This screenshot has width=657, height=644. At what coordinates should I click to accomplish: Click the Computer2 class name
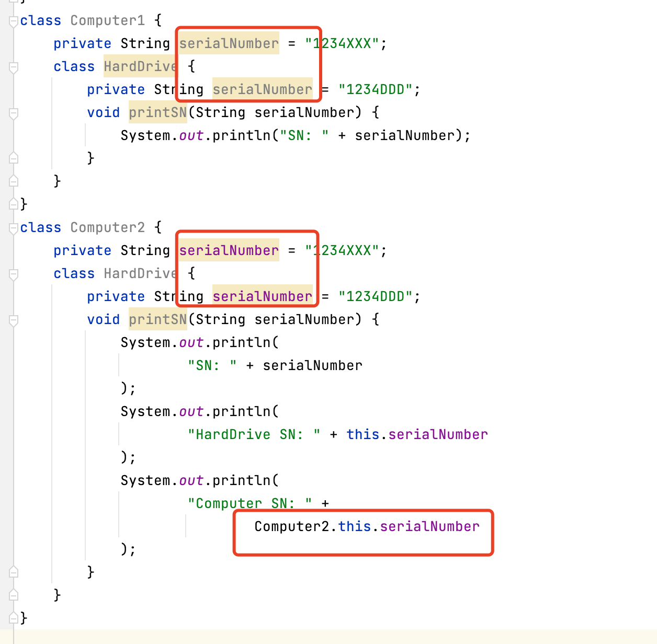(107, 227)
